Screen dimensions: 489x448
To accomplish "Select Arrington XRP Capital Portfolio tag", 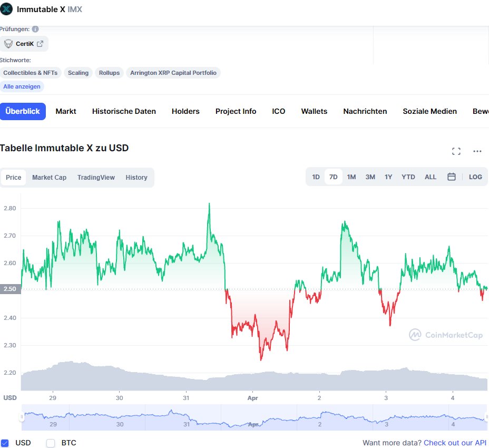I will [173, 73].
